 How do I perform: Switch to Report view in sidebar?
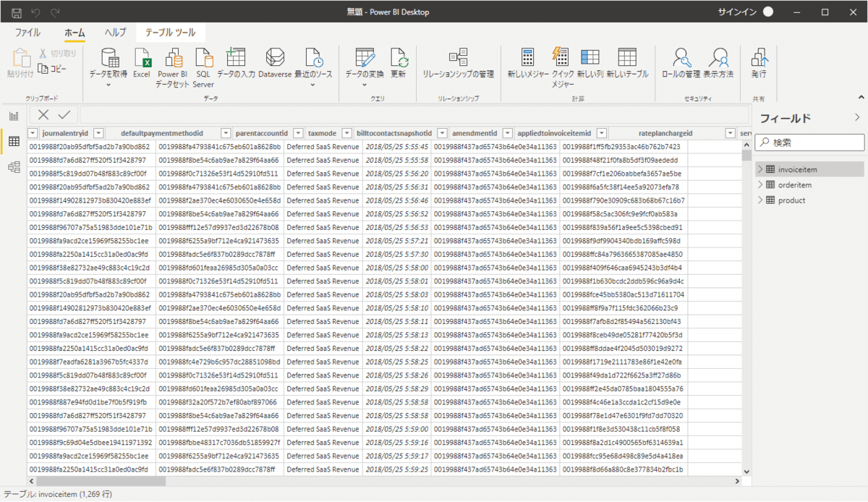(x=13, y=116)
